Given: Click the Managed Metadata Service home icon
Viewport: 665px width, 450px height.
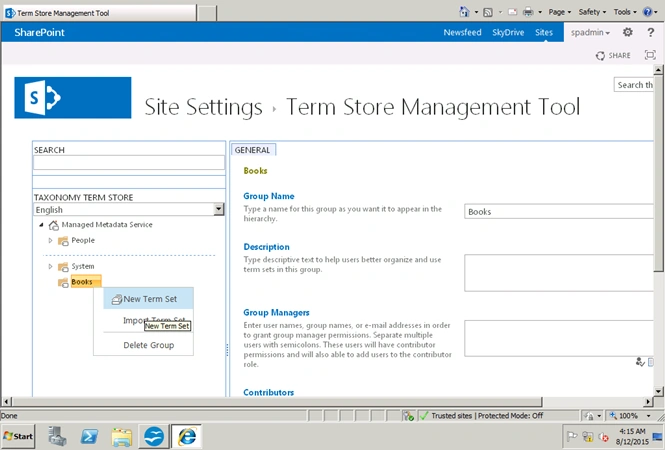Looking at the screenshot, I should [x=54, y=225].
